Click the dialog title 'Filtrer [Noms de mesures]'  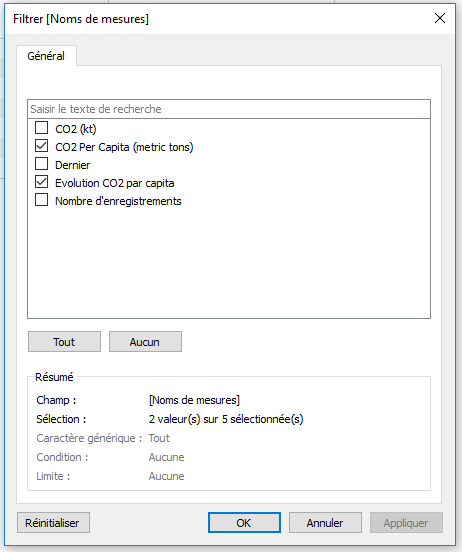click(x=81, y=19)
